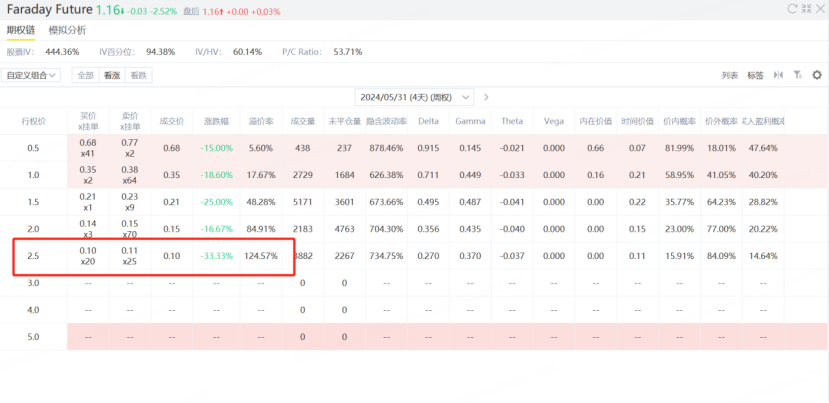Sort by the 隐含波动率 column header

coord(386,121)
